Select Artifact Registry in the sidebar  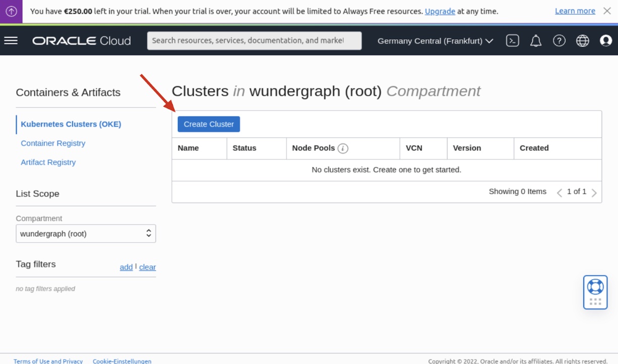[x=48, y=162]
